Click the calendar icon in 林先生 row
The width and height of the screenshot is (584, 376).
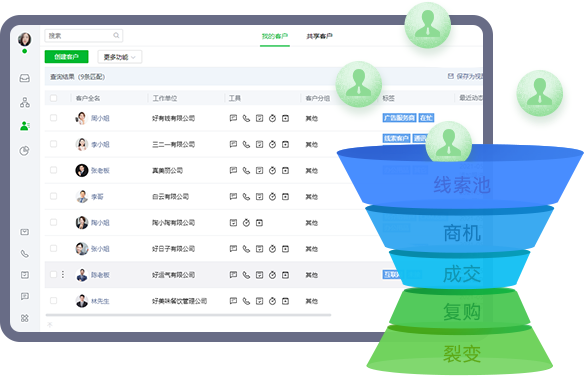(285, 301)
